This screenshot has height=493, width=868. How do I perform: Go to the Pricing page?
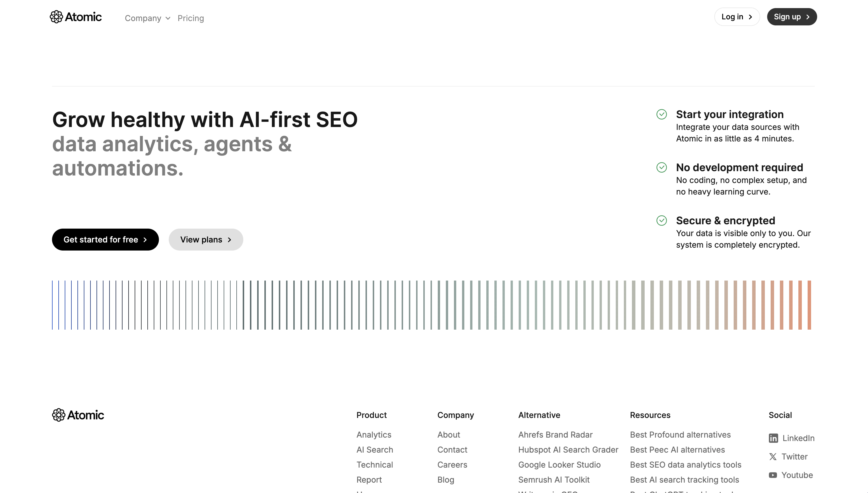click(190, 18)
